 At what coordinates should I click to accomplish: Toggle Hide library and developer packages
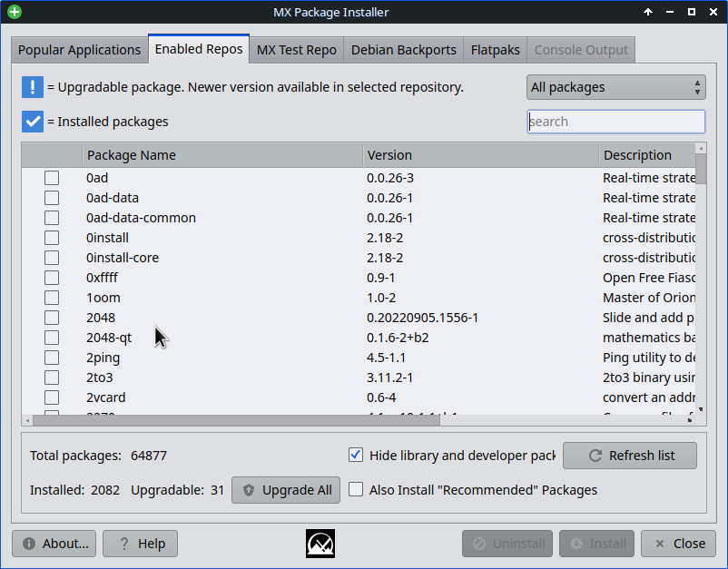tap(356, 456)
